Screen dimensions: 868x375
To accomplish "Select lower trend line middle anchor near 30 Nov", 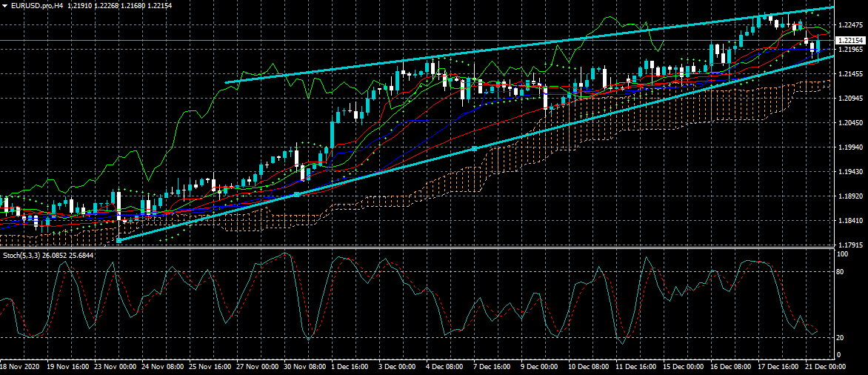I will (297, 194).
